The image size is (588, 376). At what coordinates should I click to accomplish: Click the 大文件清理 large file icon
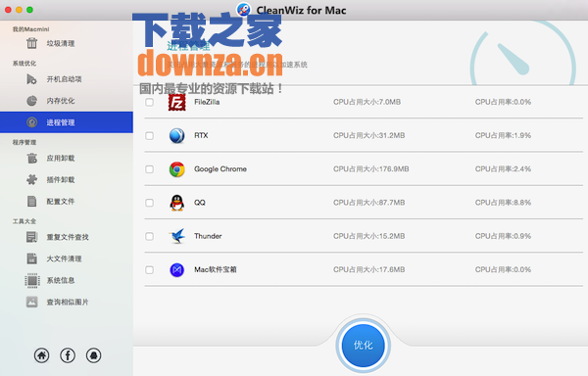[x=32, y=258]
